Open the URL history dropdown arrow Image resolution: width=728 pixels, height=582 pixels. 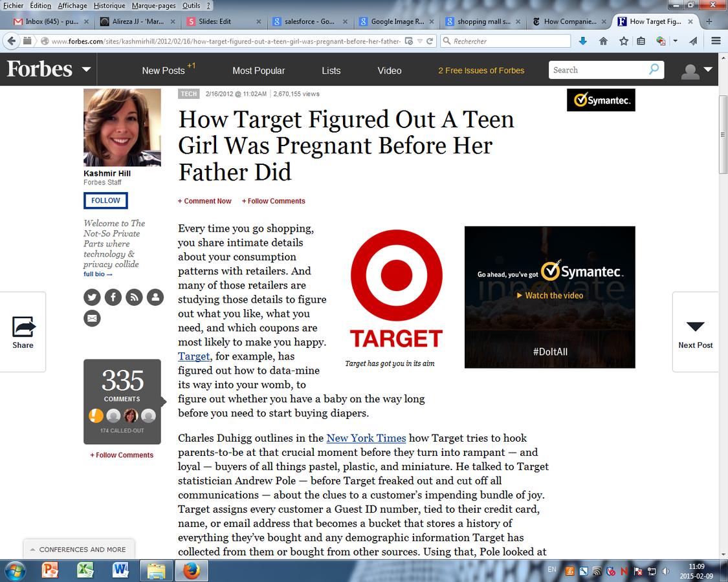pyautogui.click(x=420, y=41)
